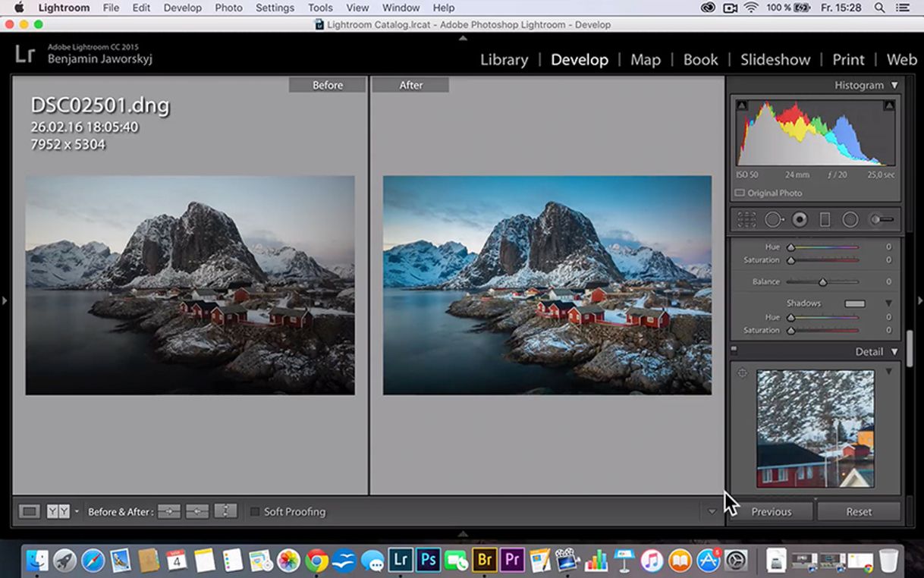Open Google Chrome from the dock

tap(316, 561)
